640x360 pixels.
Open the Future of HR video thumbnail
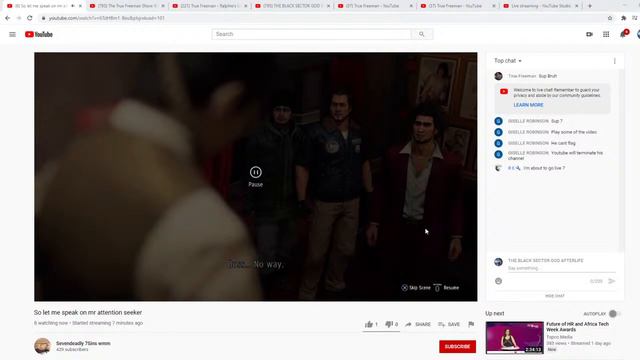click(514, 337)
